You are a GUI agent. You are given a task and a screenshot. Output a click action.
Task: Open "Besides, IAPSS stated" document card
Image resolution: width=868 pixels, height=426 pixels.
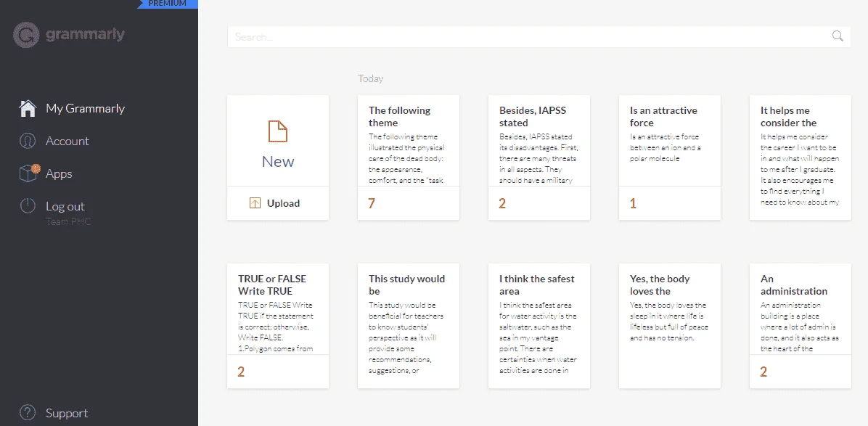coord(539,157)
